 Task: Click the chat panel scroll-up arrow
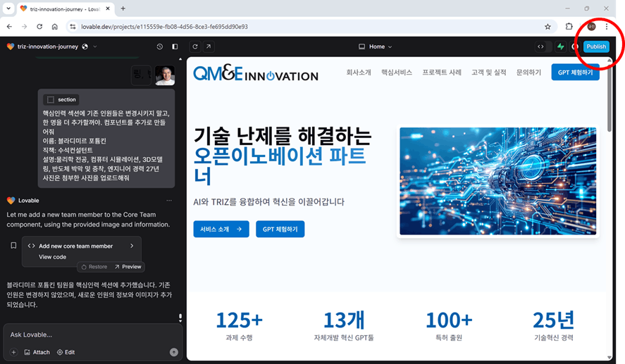click(180, 59)
